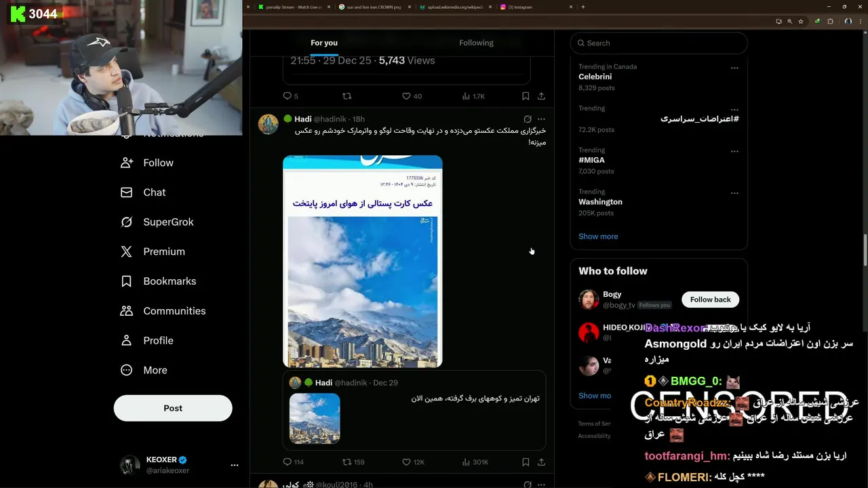Click the Post button
The width and height of the screenshot is (868, 488).
point(173,408)
